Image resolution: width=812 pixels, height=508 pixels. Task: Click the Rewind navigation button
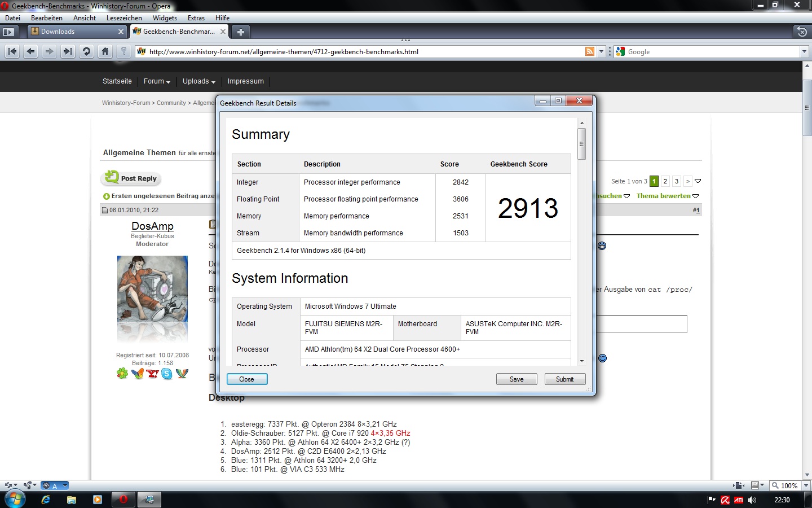point(12,51)
